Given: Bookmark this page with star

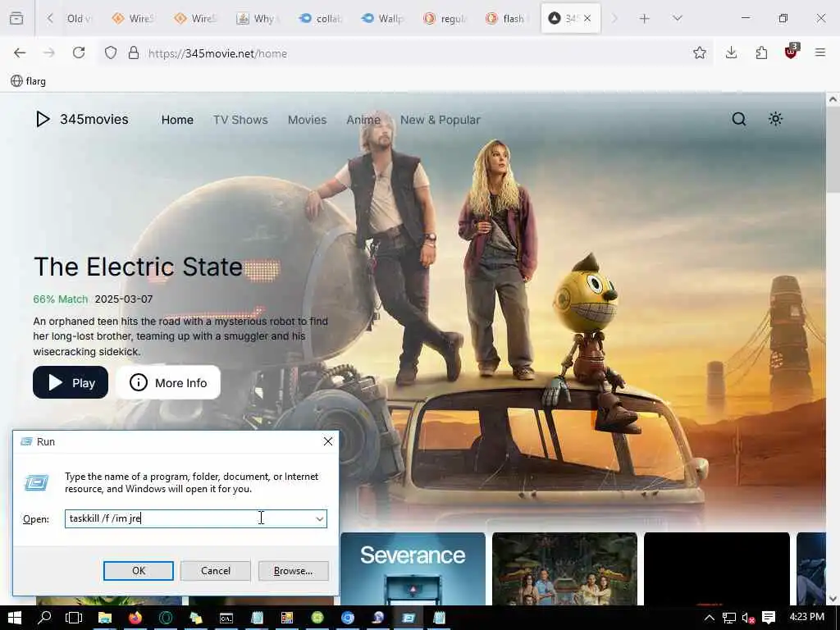Looking at the screenshot, I should 699,52.
